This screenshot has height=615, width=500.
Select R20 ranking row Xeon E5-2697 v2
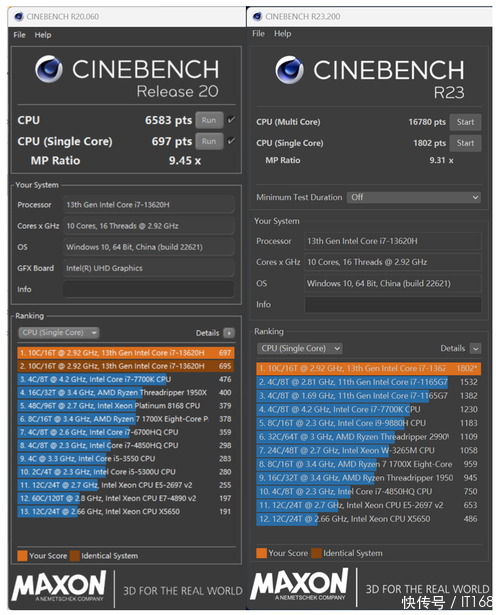126,485
